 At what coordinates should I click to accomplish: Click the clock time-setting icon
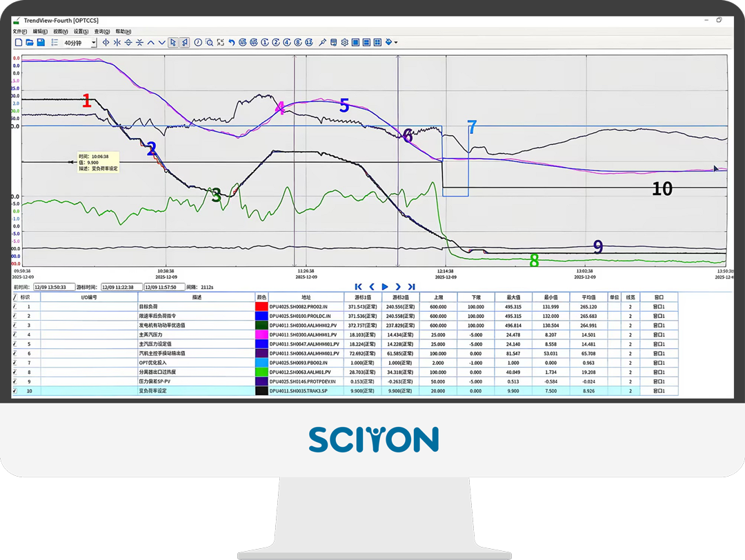coord(198,42)
